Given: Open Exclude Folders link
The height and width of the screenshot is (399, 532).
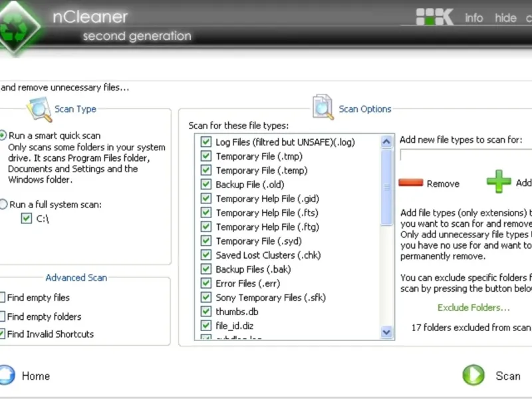Looking at the screenshot, I should point(473,307).
